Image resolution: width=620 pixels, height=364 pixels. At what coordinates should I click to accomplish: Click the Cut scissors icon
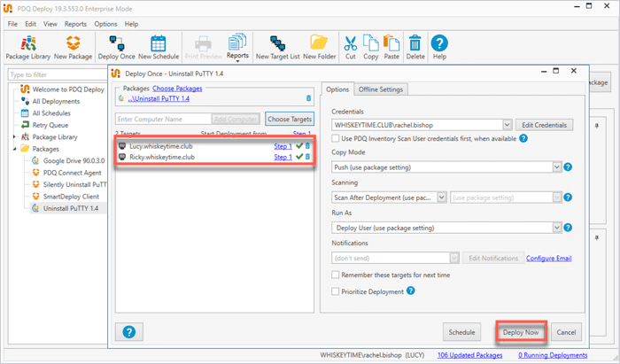click(351, 48)
